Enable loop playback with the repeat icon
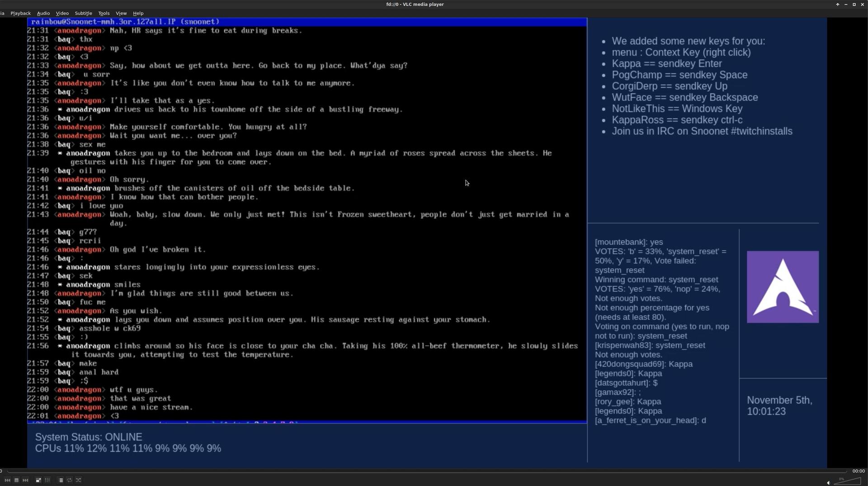 (70, 480)
